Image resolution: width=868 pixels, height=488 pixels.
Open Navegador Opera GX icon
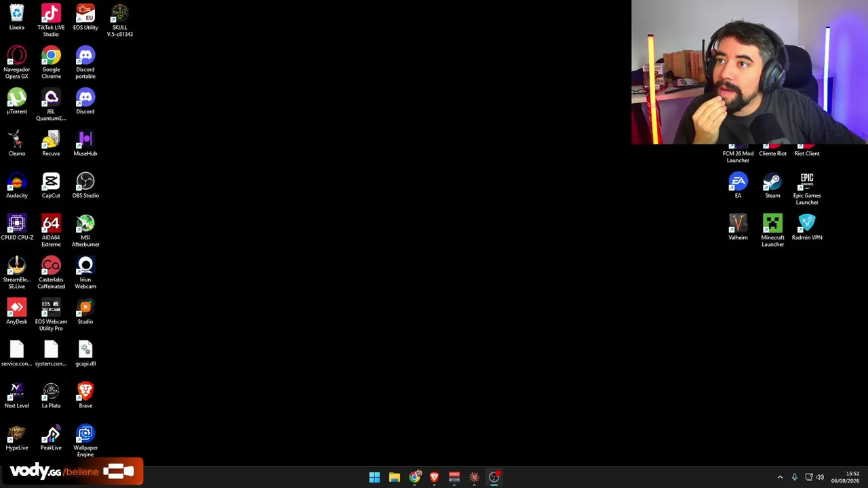pos(17,56)
